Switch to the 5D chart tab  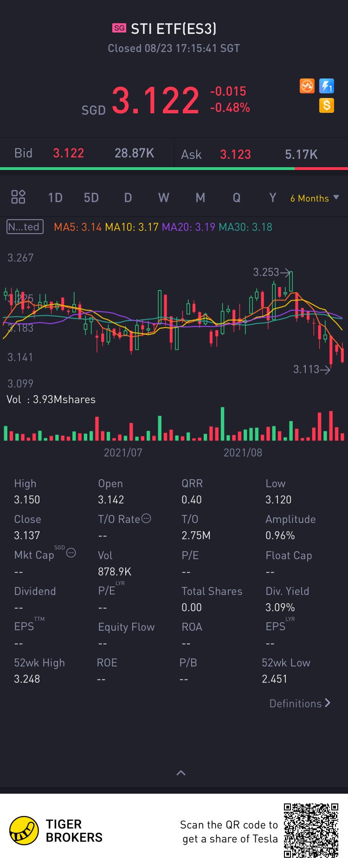(91, 198)
